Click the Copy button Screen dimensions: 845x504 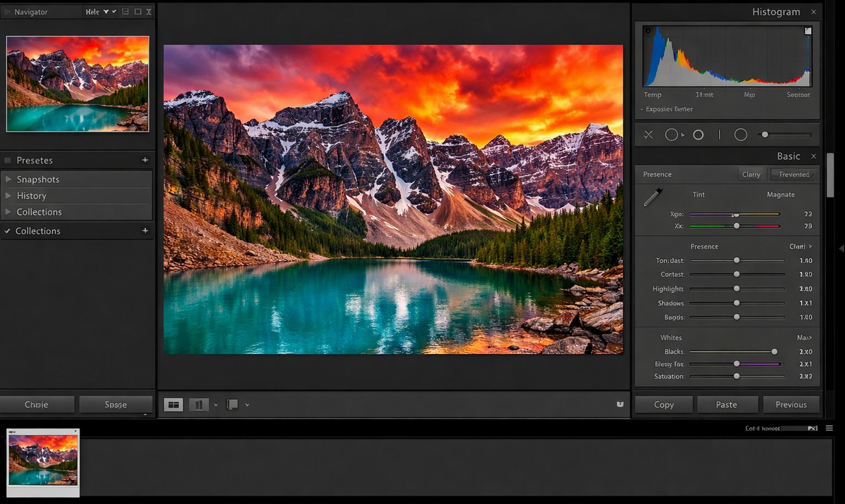click(663, 404)
